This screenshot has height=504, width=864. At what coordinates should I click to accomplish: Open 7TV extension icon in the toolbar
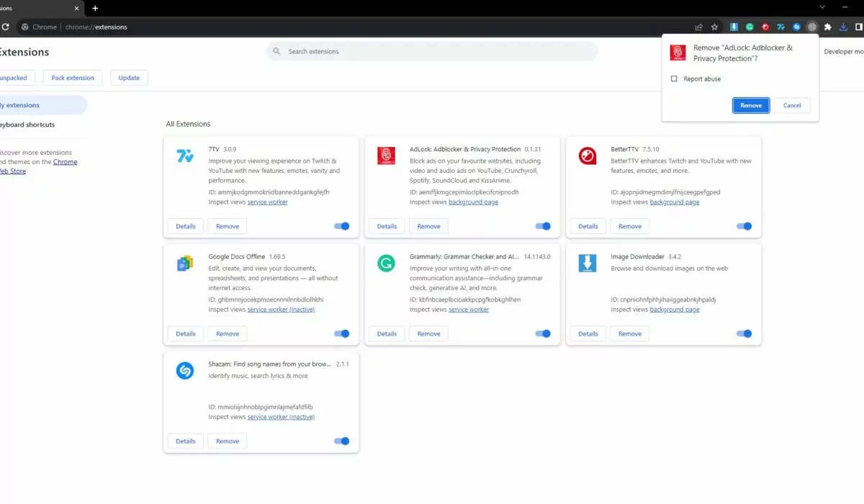pyautogui.click(x=780, y=27)
